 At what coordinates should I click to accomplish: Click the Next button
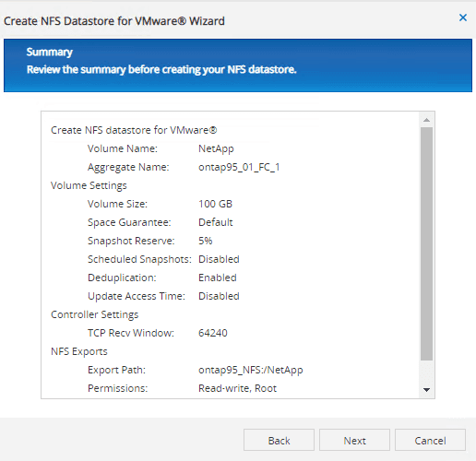coord(354,440)
